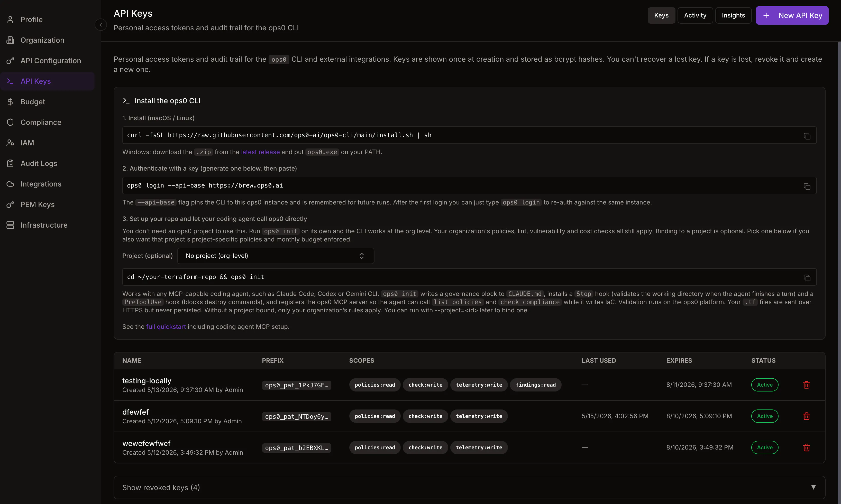841x504 pixels.
Task: Click the EXPIRES column header
Action: click(679, 361)
